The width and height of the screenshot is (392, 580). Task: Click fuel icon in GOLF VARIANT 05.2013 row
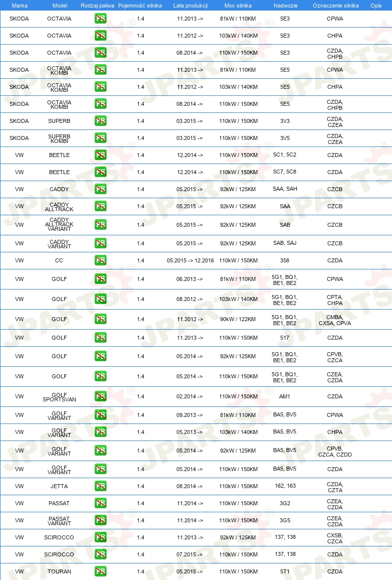(x=100, y=431)
